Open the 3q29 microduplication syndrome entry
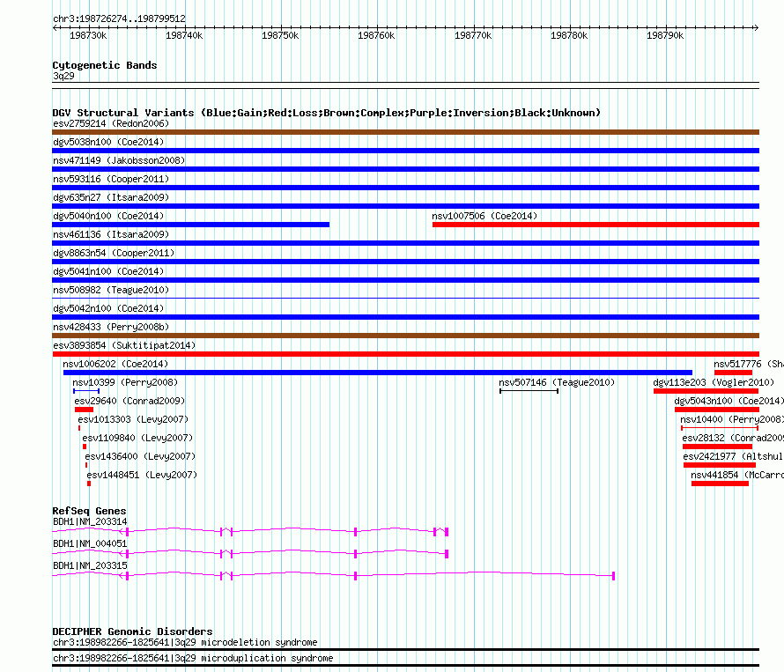The width and height of the screenshot is (784, 672). click(193, 659)
